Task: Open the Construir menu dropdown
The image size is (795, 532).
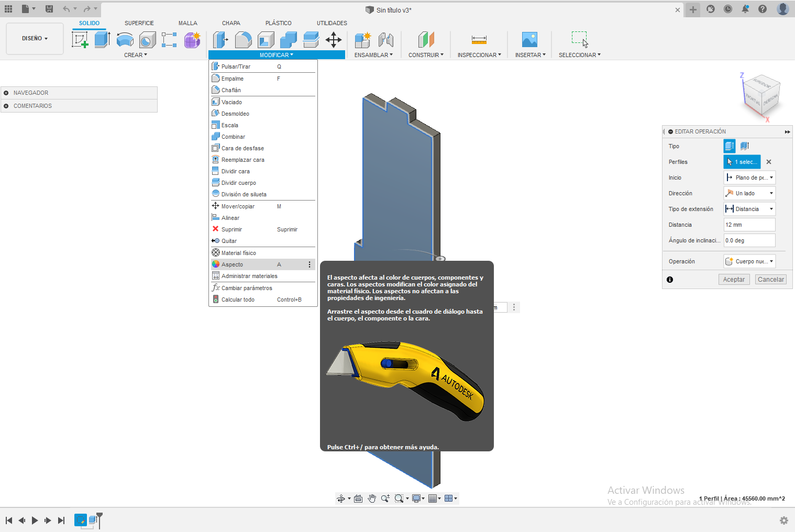Action: [426, 55]
